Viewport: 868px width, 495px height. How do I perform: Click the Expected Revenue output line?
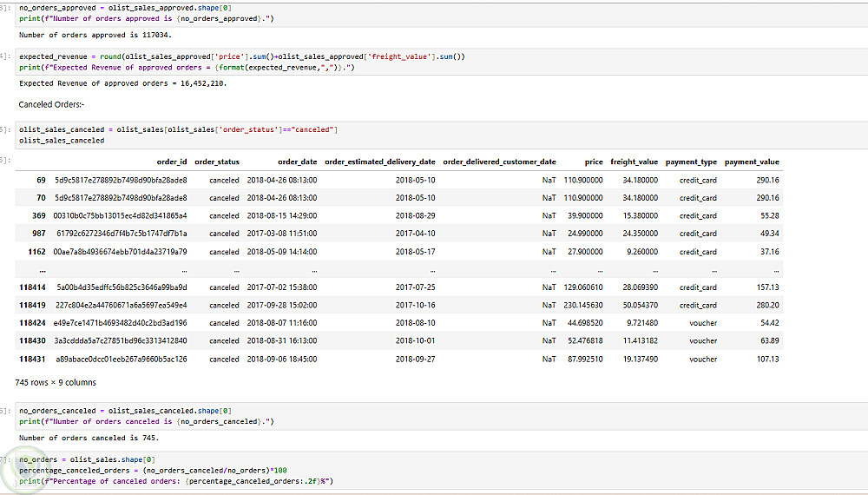click(122, 83)
